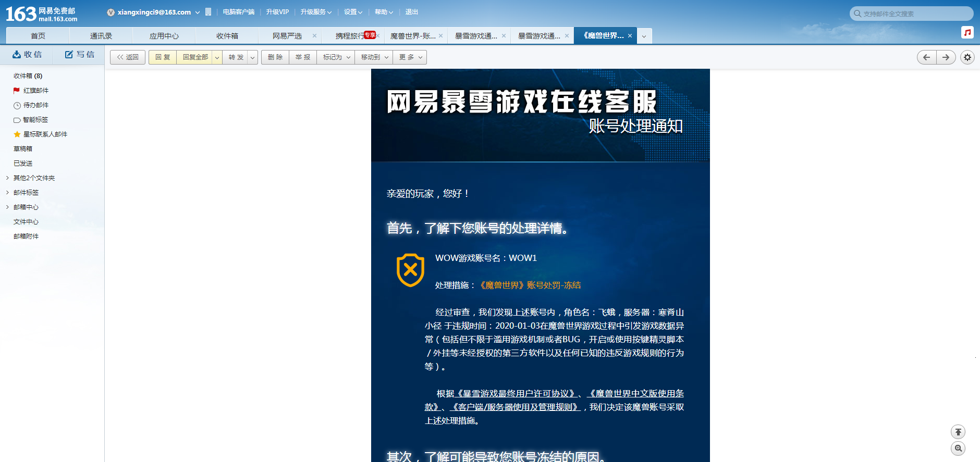This screenshot has height=462, width=980.
Task: Click 回复 button
Action: pyautogui.click(x=163, y=57)
